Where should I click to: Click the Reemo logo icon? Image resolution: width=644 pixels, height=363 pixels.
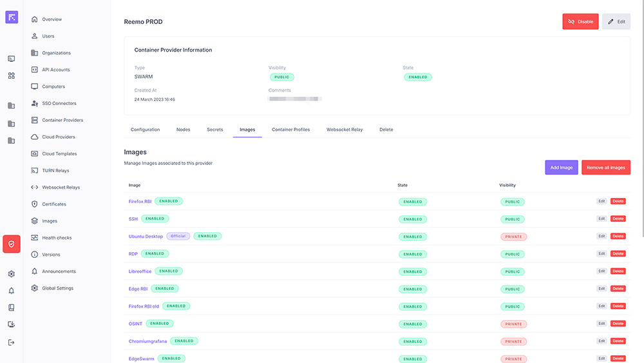pyautogui.click(x=12, y=17)
